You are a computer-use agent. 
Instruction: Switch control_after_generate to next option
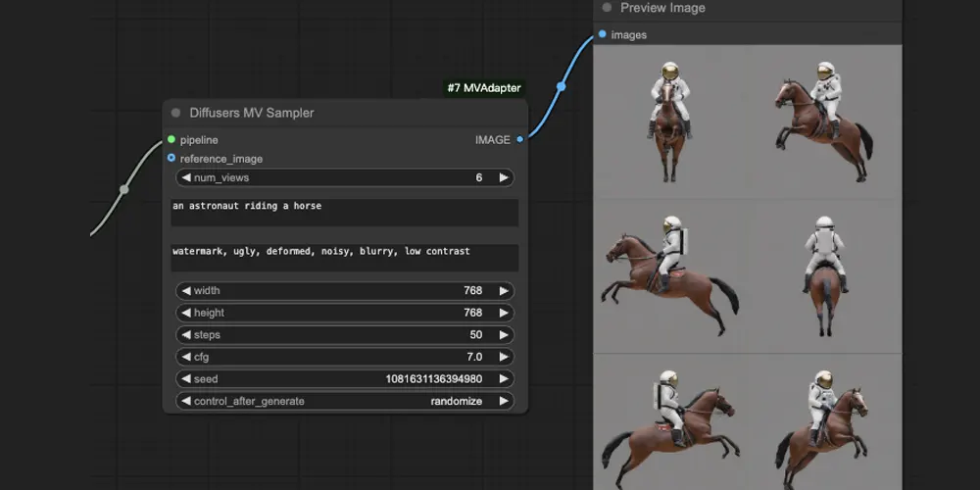click(504, 401)
